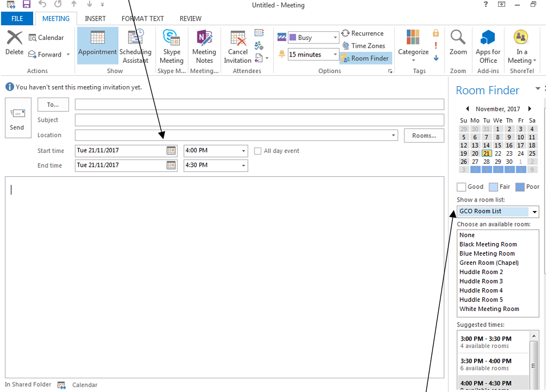Click the Rooms... button
The width and height of the screenshot is (546, 392).
pos(424,136)
